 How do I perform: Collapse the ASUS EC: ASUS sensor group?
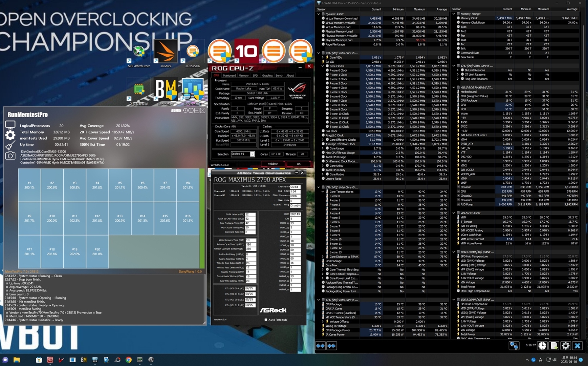point(454,213)
